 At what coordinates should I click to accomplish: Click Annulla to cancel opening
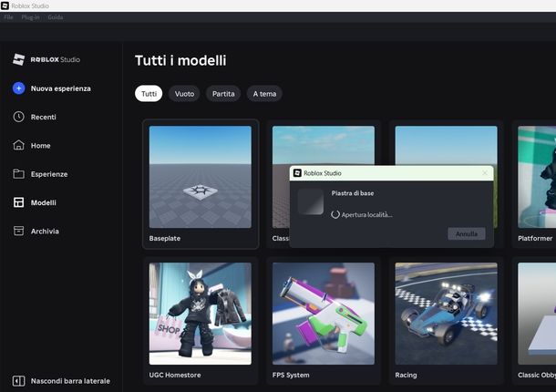point(467,233)
